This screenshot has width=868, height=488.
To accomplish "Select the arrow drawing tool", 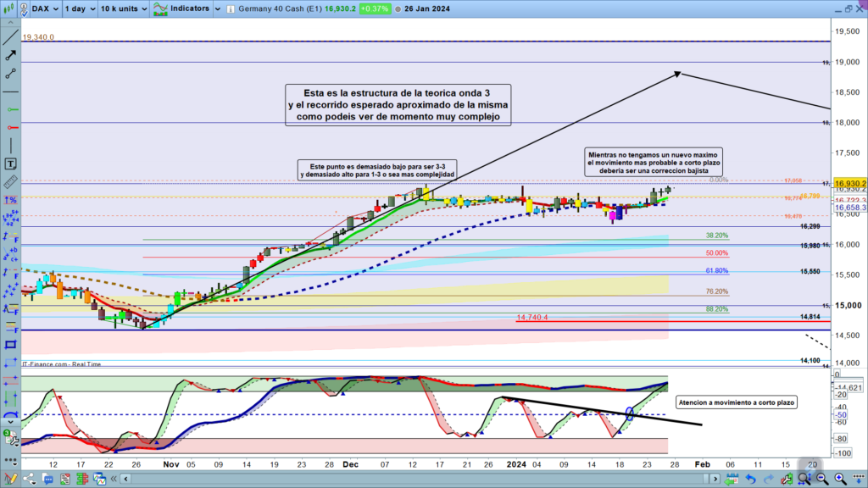I will [11, 55].
